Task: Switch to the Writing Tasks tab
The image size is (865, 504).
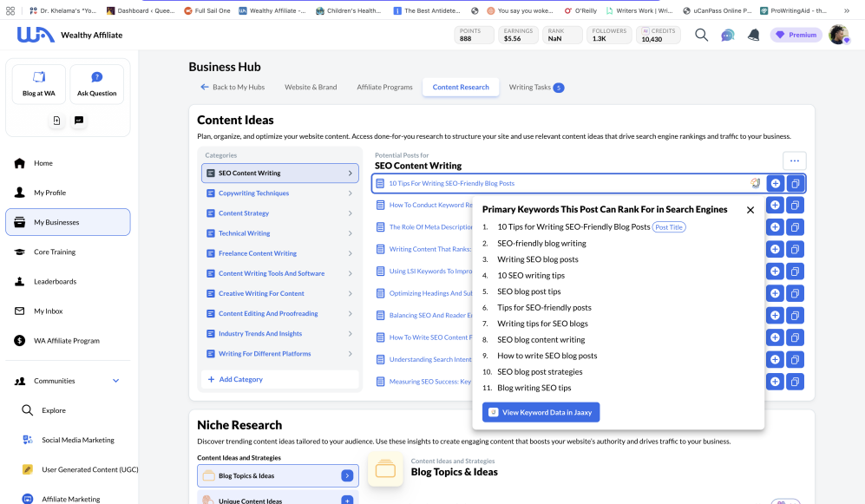Action: (536, 87)
